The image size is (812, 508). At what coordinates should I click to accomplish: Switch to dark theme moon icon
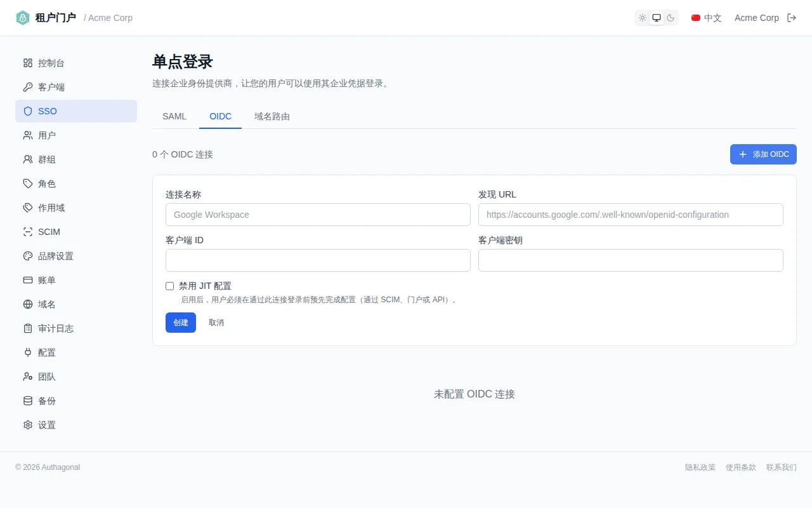671,18
